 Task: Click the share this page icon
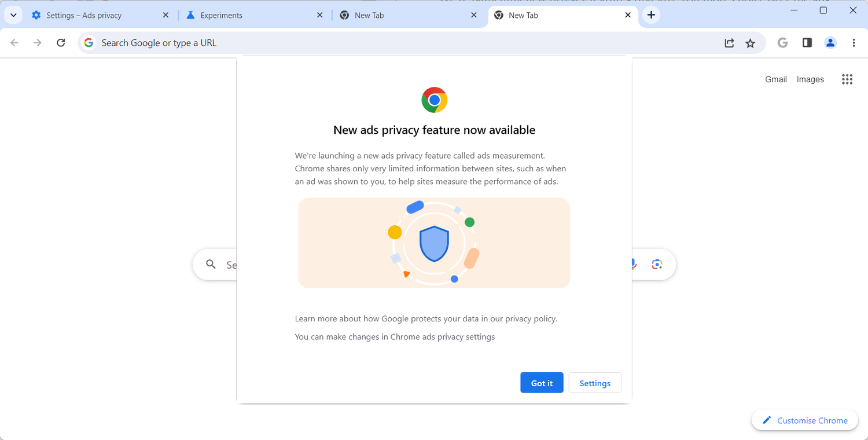729,43
